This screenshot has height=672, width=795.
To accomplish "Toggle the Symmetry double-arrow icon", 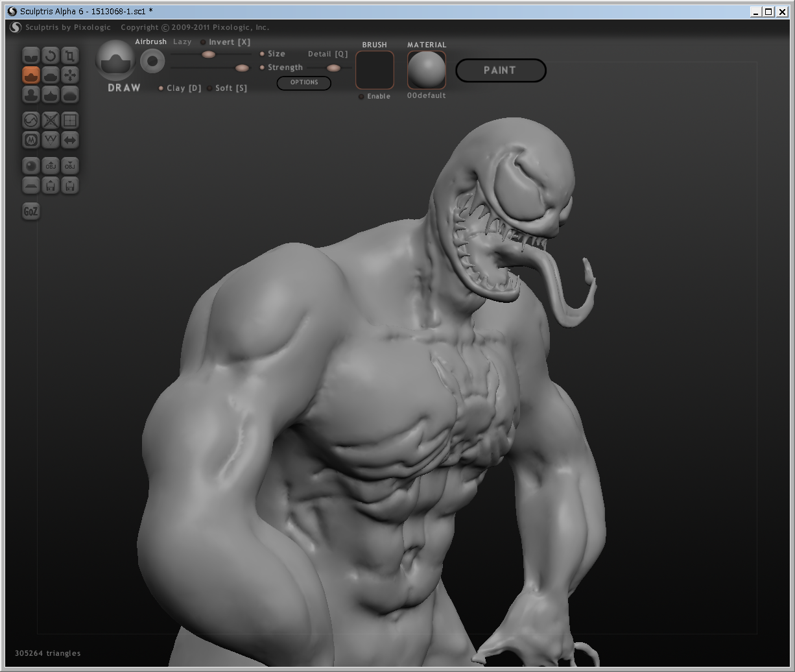I will point(70,139).
